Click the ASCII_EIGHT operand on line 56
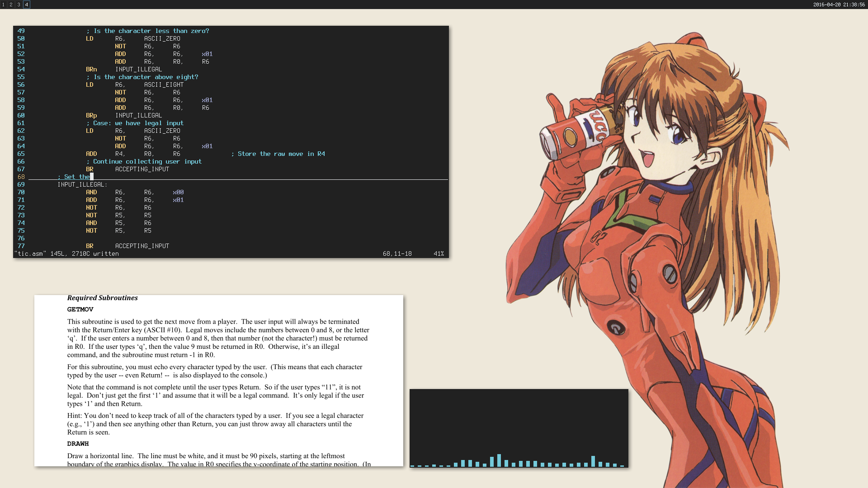 [x=164, y=84]
